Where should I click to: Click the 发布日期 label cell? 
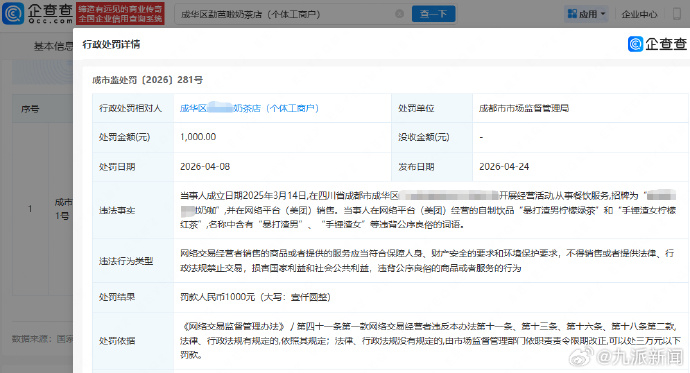coord(432,167)
